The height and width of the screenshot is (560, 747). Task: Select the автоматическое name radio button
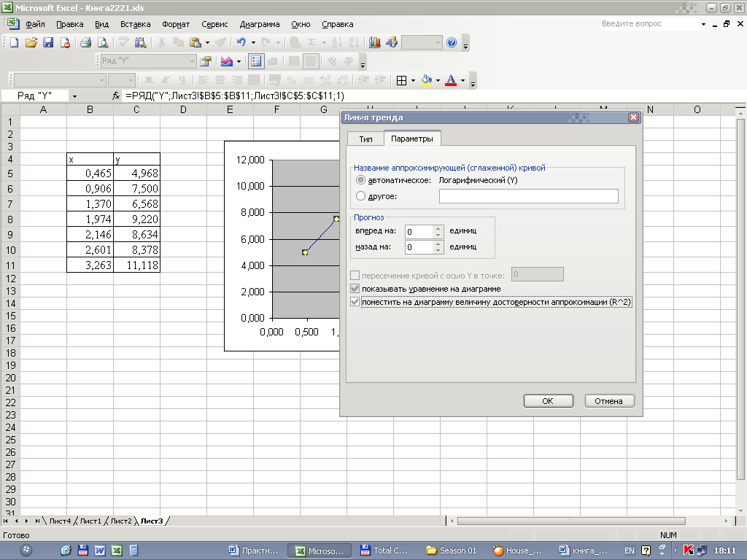360,180
